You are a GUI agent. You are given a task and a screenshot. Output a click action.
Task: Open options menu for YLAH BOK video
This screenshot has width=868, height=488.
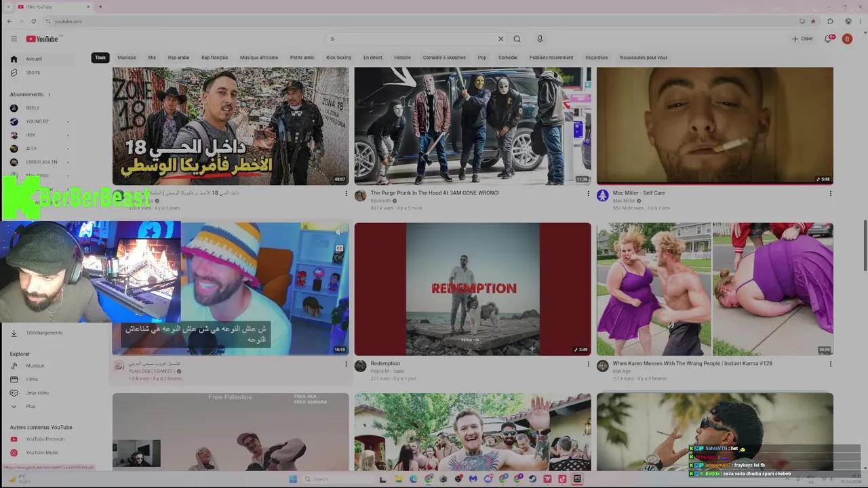coord(346,364)
